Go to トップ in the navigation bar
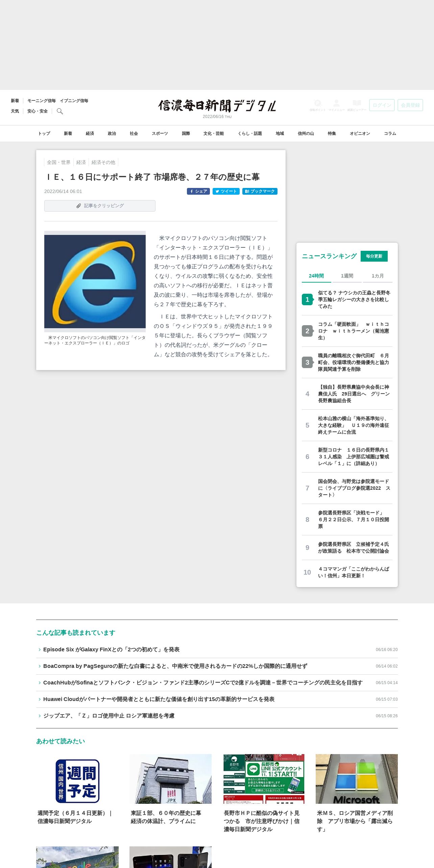The width and height of the screenshot is (434, 868). coord(44,134)
